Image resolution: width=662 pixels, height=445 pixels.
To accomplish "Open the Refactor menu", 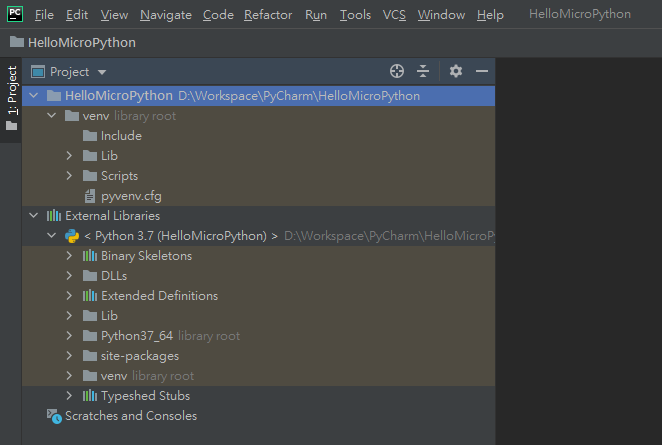I will coord(268,15).
